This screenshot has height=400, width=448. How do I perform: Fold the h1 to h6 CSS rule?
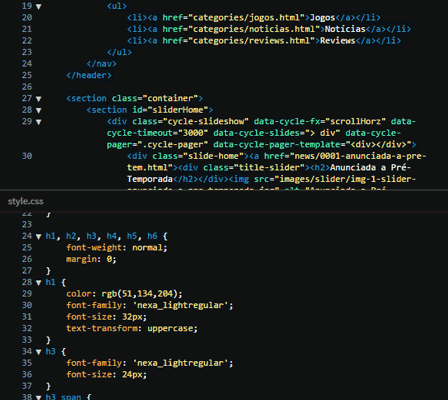point(39,237)
